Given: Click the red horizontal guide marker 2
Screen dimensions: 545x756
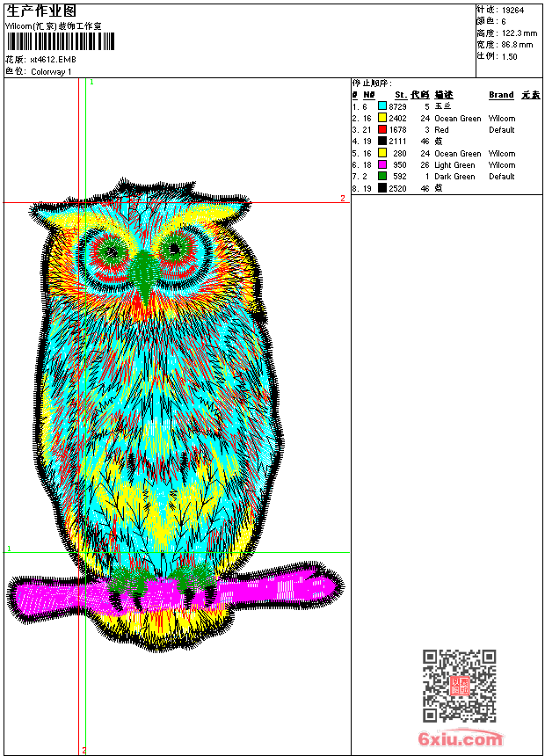Looking at the screenshot, I should (x=343, y=199).
